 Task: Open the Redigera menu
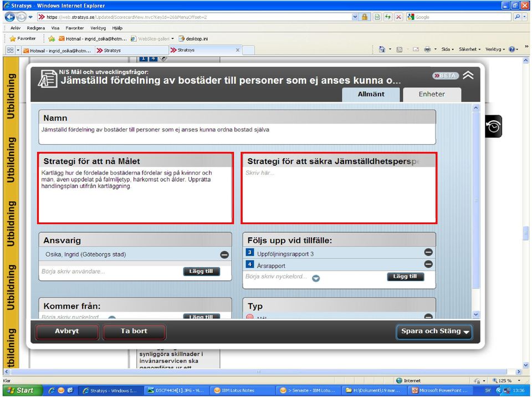(x=36, y=28)
